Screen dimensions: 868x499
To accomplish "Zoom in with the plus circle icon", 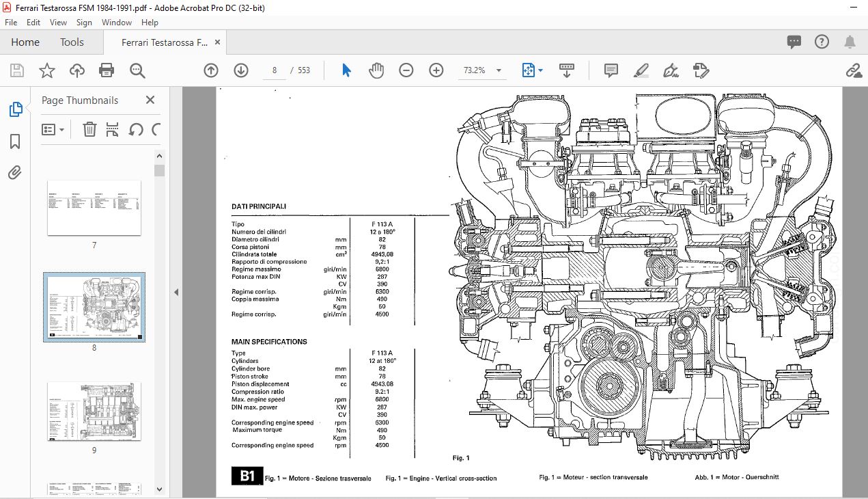I will point(436,70).
